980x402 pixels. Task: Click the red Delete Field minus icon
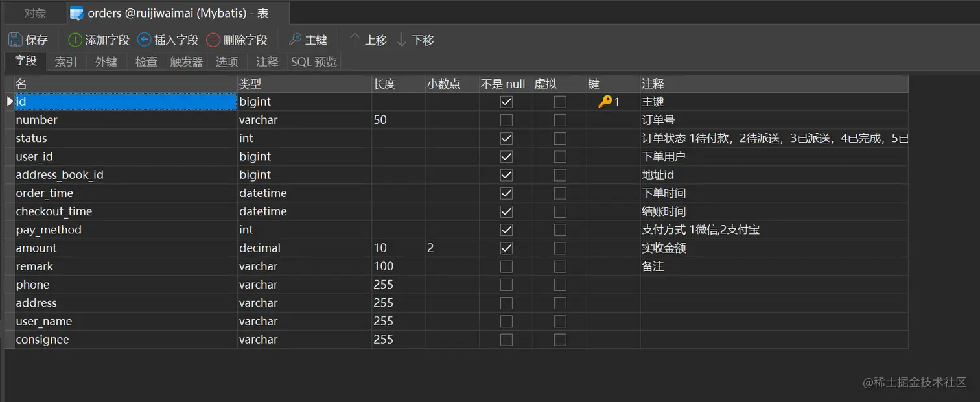click(213, 40)
